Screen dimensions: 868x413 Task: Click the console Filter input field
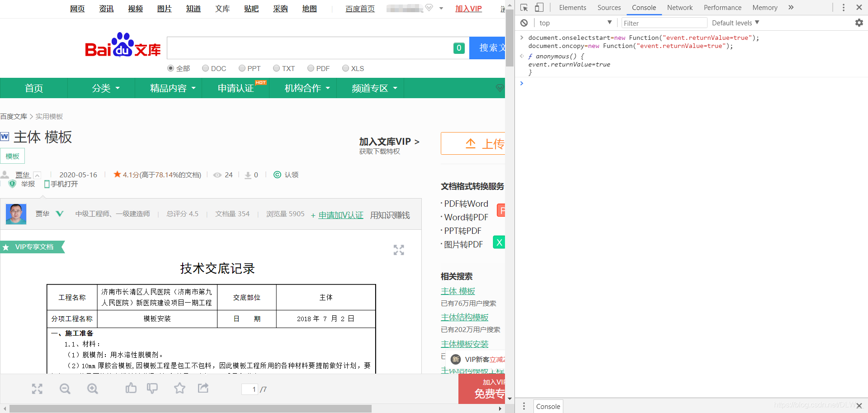(664, 23)
